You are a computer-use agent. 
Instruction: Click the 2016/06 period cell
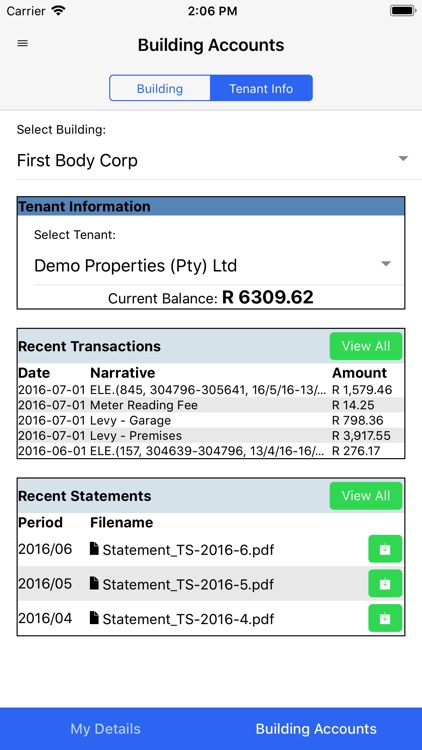pyautogui.click(x=45, y=549)
